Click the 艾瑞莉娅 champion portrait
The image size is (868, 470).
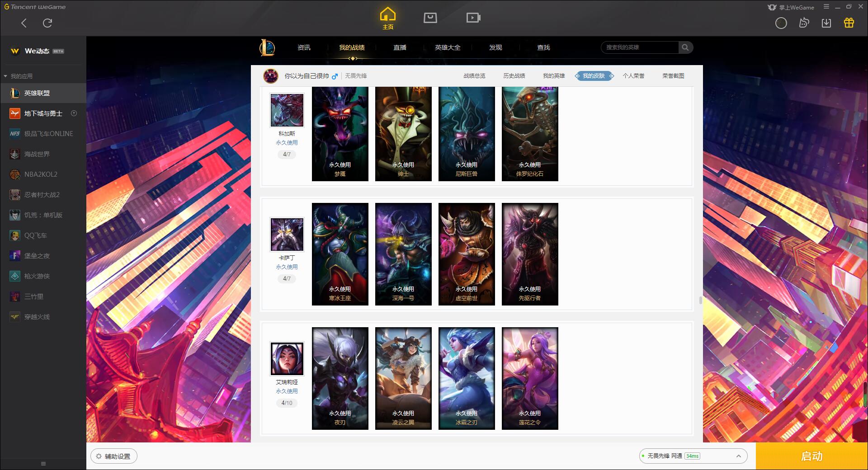coord(287,359)
